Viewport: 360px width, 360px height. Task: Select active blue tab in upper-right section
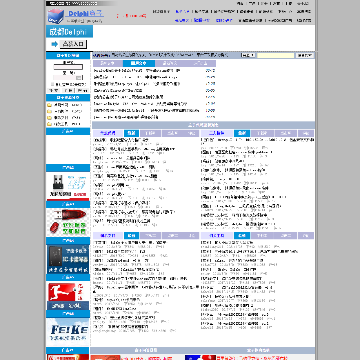click(x=242, y=133)
